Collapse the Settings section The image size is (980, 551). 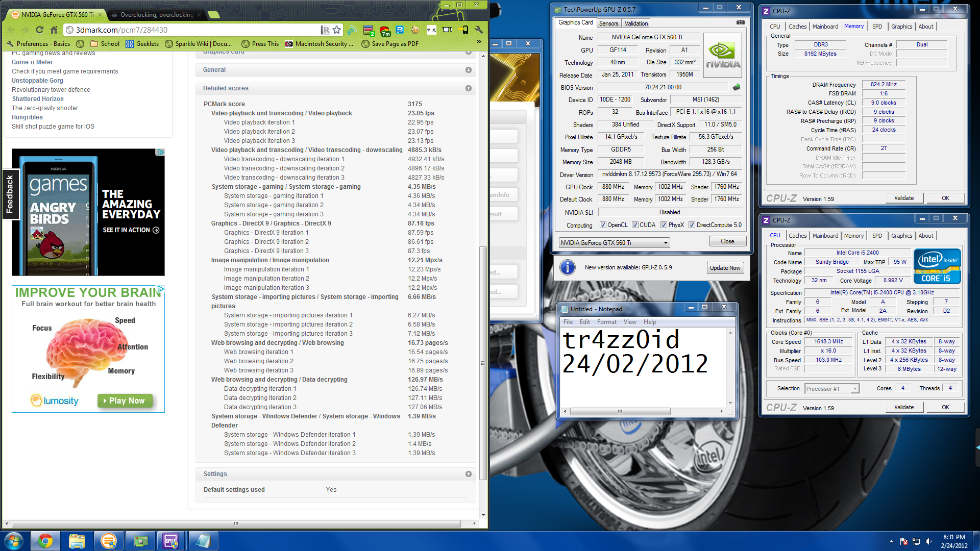tap(469, 474)
